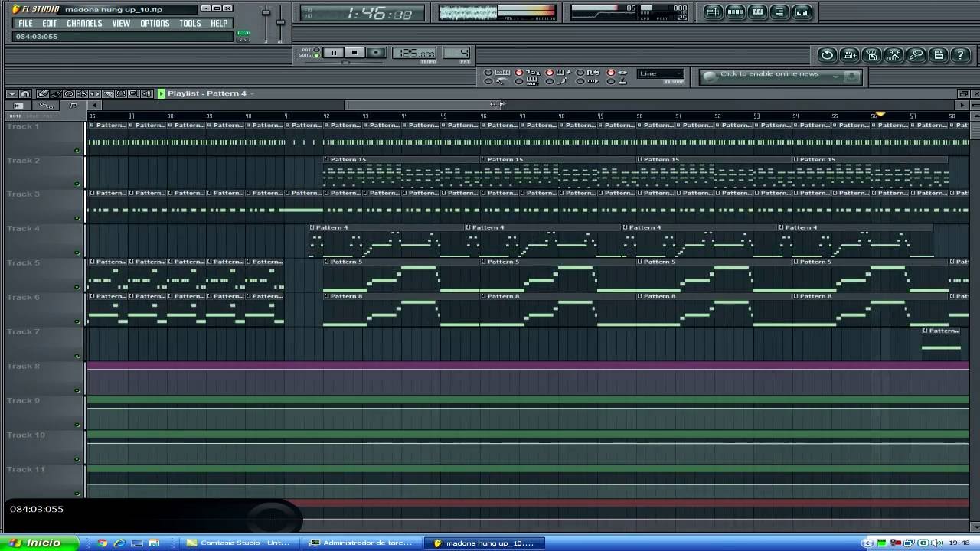The image size is (980, 551).
Task: Expand the Playlist - Pattern 4 dropdown arrow
Action: pos(252,93)
